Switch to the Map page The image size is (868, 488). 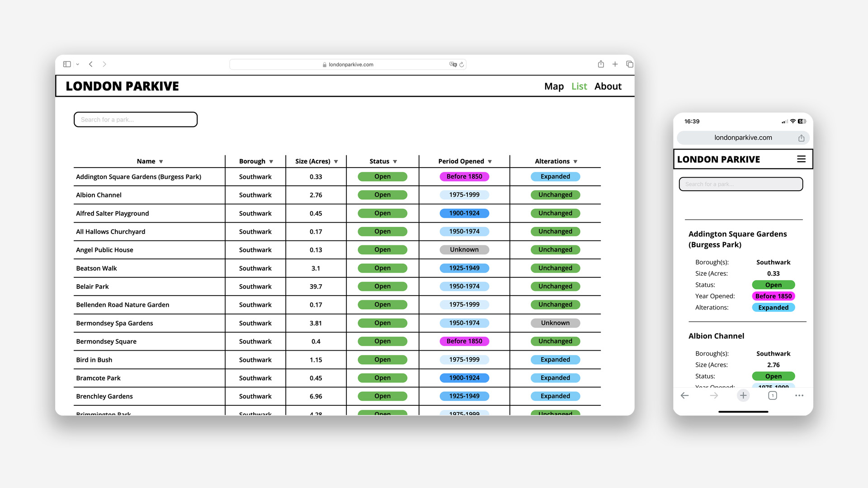554,86
